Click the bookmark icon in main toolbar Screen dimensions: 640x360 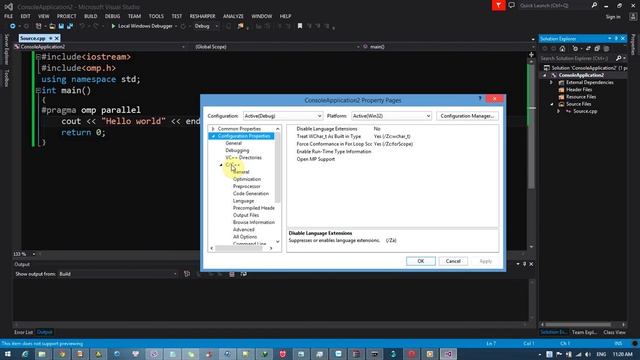point(300,26)
